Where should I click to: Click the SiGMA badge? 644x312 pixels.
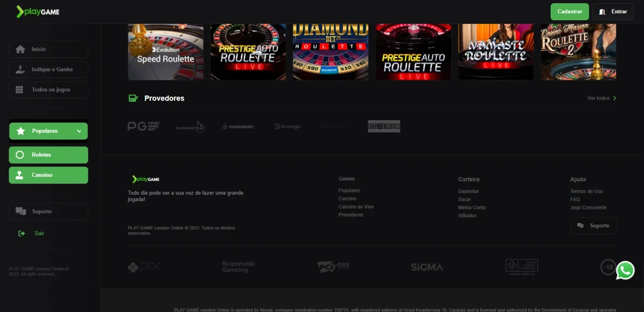427,267
